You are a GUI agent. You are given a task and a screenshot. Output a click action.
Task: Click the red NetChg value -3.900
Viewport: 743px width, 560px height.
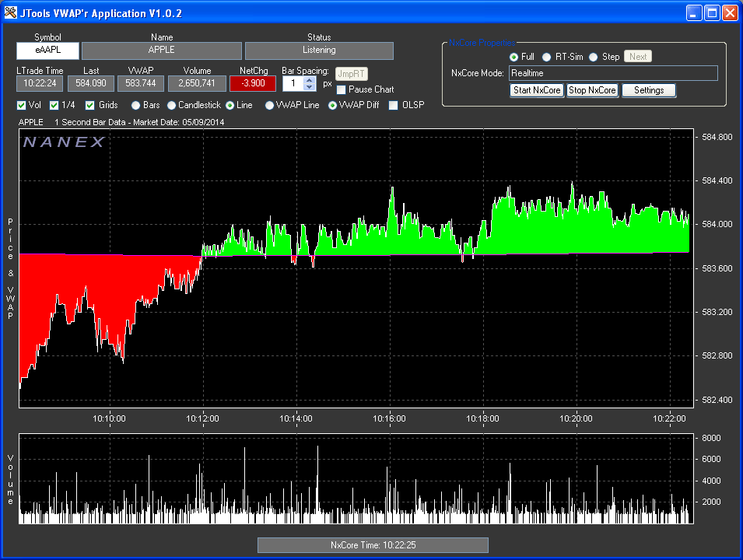253,83
